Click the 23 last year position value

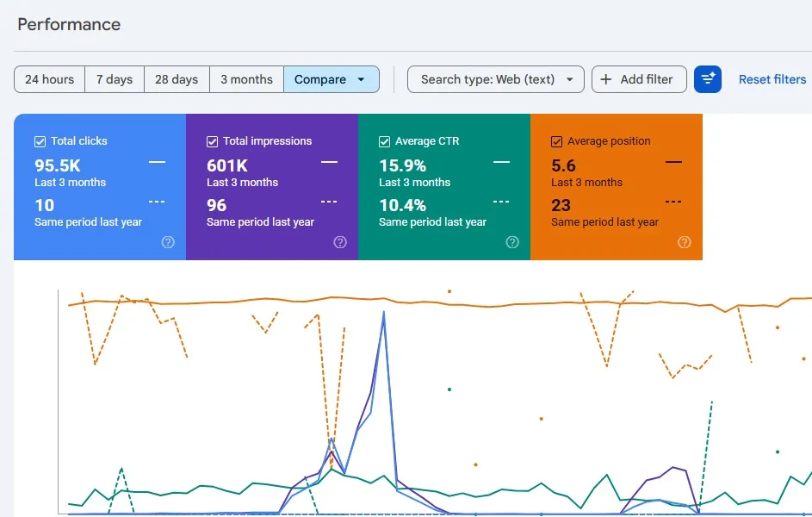click(x=561, y=205)
